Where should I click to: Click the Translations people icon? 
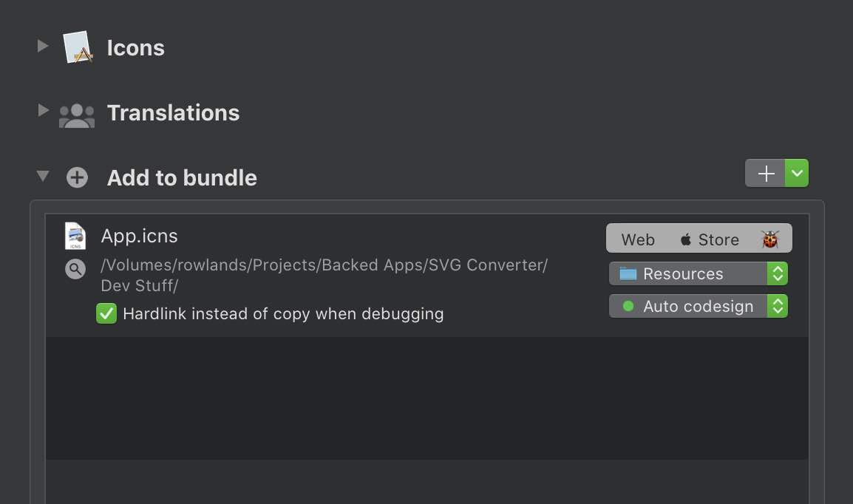click(x=77, y=115)
